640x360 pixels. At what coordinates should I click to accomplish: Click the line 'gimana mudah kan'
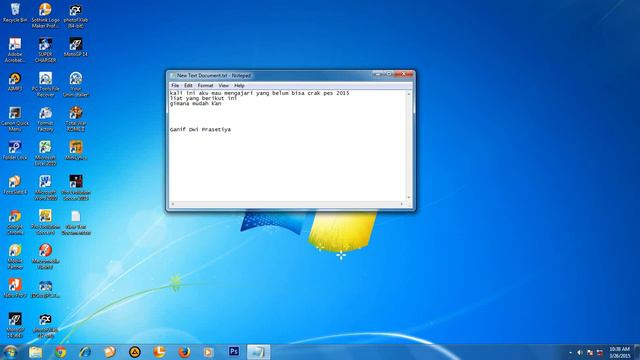[196, 104]
